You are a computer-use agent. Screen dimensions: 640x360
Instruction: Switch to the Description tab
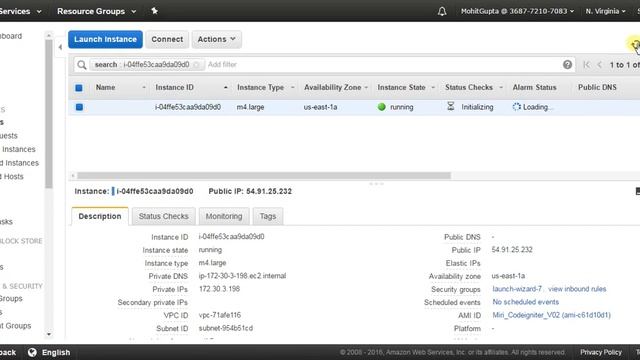(100, 216)
